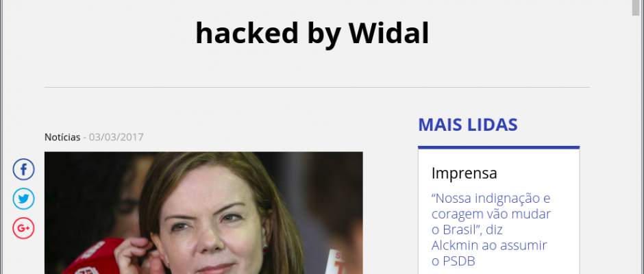Share the article on Google+
Screen dimensions: 644x274
point(23,228)
